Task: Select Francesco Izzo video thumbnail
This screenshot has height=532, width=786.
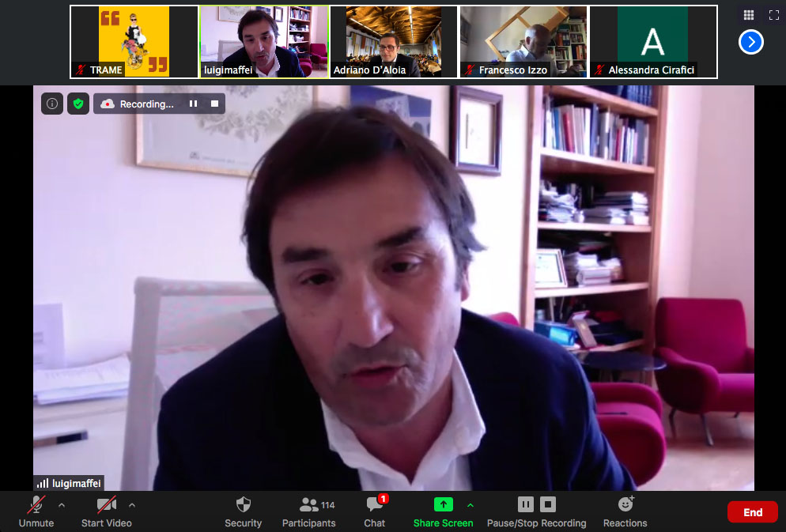Action: point(523,42)
